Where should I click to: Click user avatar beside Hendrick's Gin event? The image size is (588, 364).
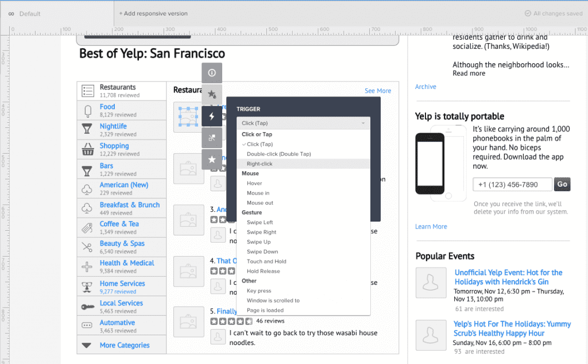click(x=431, y=282)
